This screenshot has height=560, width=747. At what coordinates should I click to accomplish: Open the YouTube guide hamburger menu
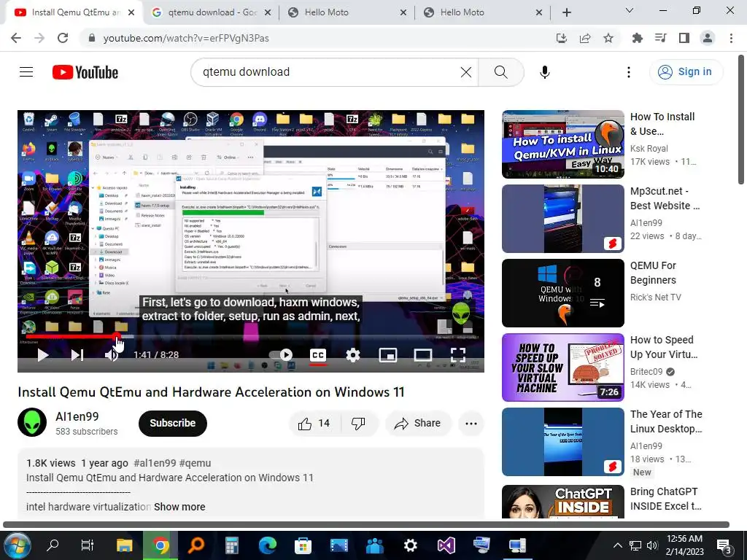26,72
